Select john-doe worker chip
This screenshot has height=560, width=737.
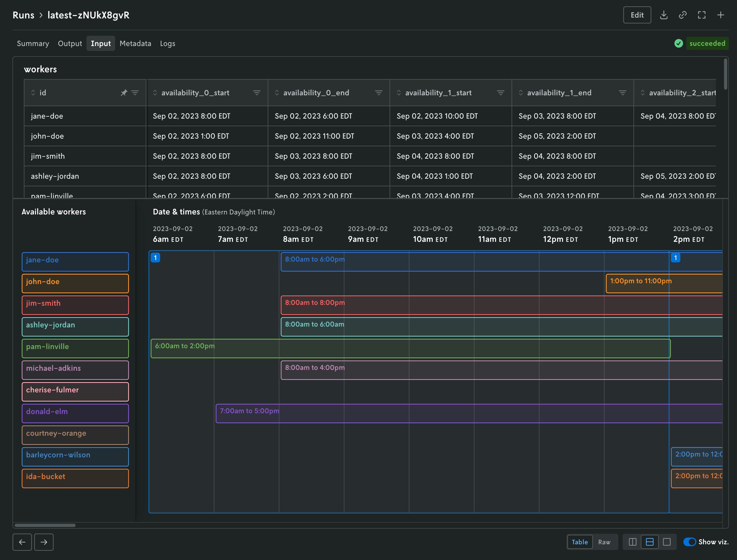75,283
